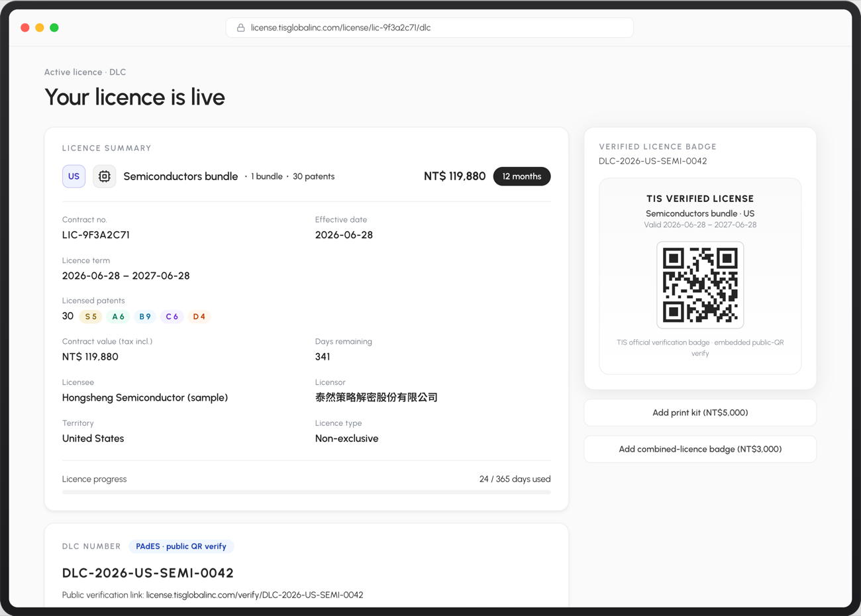Click the Your licence is live heading

(x=134, y=97)
